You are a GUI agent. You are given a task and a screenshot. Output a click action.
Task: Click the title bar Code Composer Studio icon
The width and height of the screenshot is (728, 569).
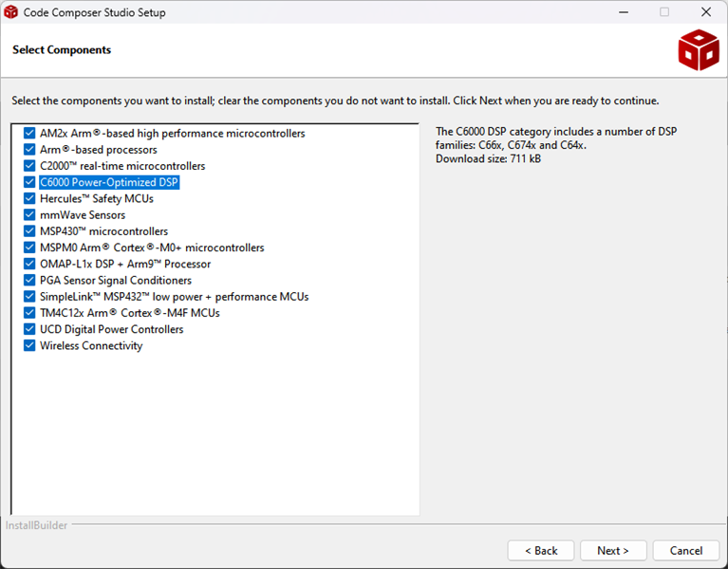point(10,12)
